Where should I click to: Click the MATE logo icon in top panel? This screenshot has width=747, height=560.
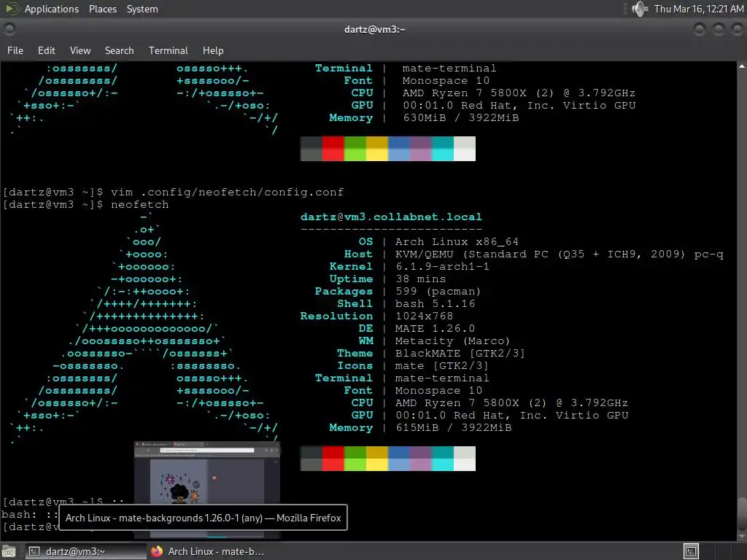click(x=12, y=9)
